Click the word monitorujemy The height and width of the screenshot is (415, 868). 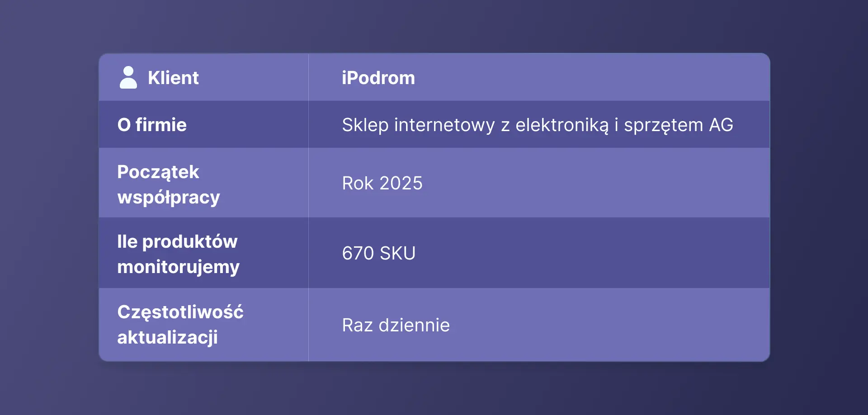(x=178, y=267)
